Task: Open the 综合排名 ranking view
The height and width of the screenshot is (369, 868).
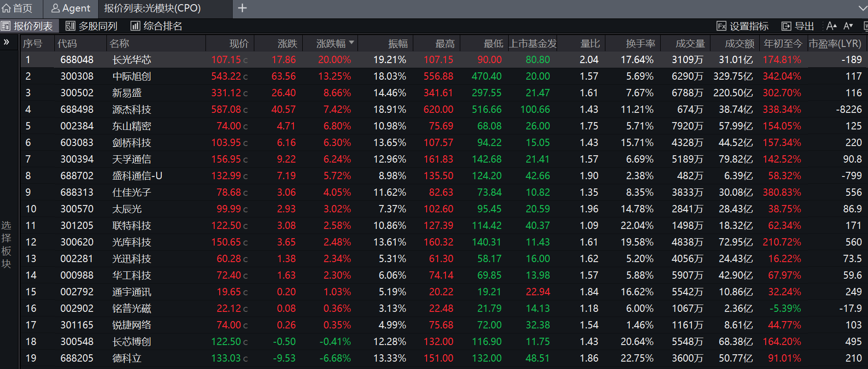Action: coord(157,26)
